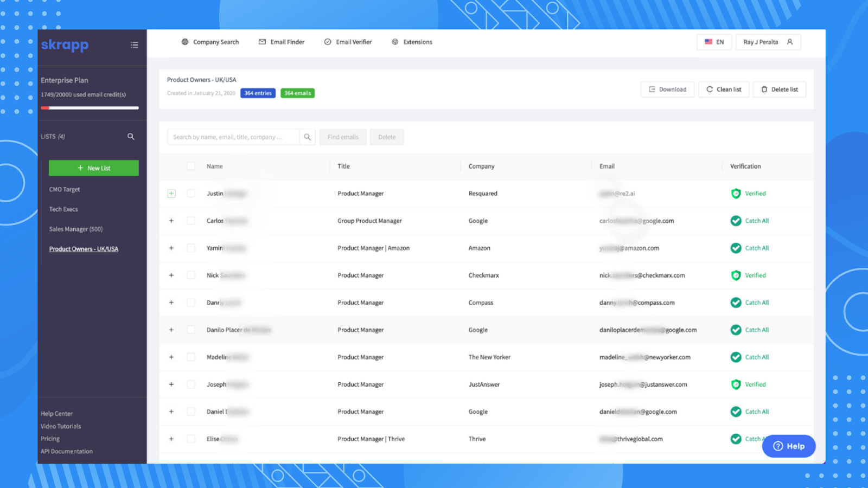
Task: Click Catch All check icon in Yamini row
Action: click(x=736, y=248)
